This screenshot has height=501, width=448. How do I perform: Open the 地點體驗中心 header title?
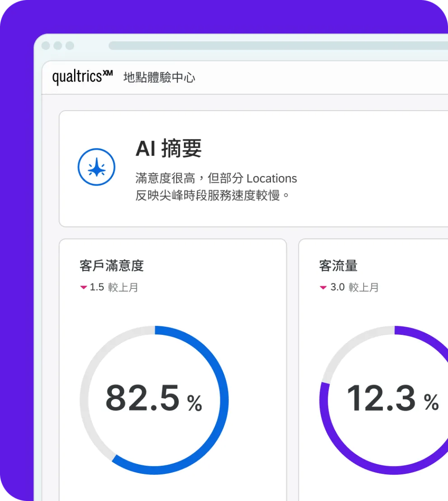tap(159, 77)
